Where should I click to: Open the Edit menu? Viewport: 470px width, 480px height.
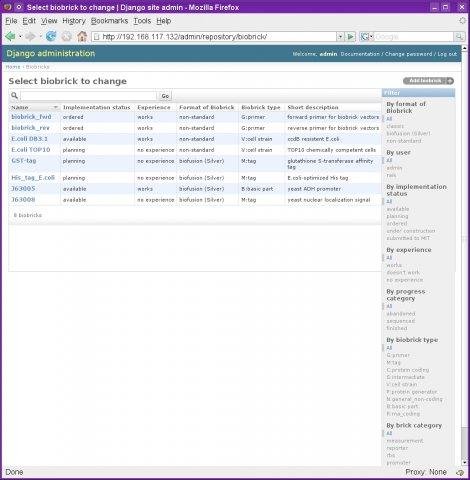coord(29,21)
